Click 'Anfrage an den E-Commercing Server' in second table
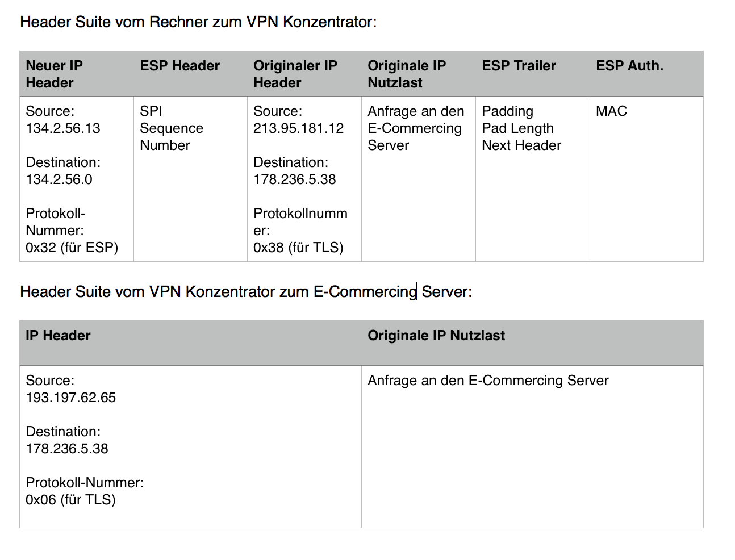 [x=488, y=381]
